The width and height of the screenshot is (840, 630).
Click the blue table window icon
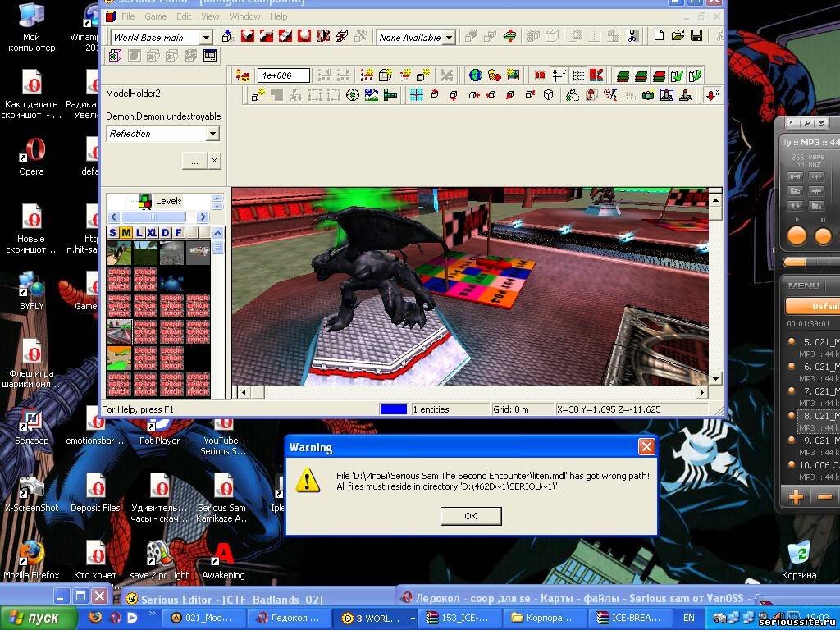coord(210,55)
